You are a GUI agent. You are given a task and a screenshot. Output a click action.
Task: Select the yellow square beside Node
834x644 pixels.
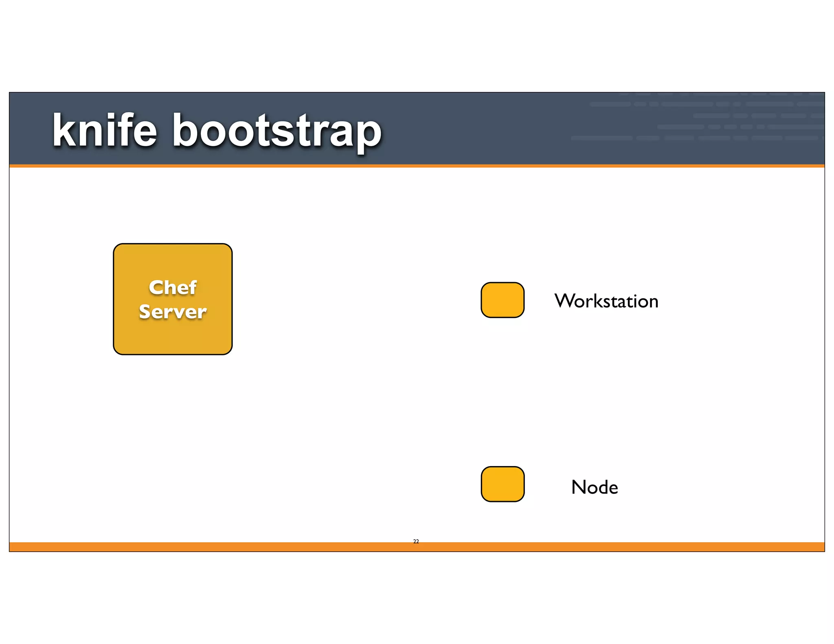(x=503, y=484)
